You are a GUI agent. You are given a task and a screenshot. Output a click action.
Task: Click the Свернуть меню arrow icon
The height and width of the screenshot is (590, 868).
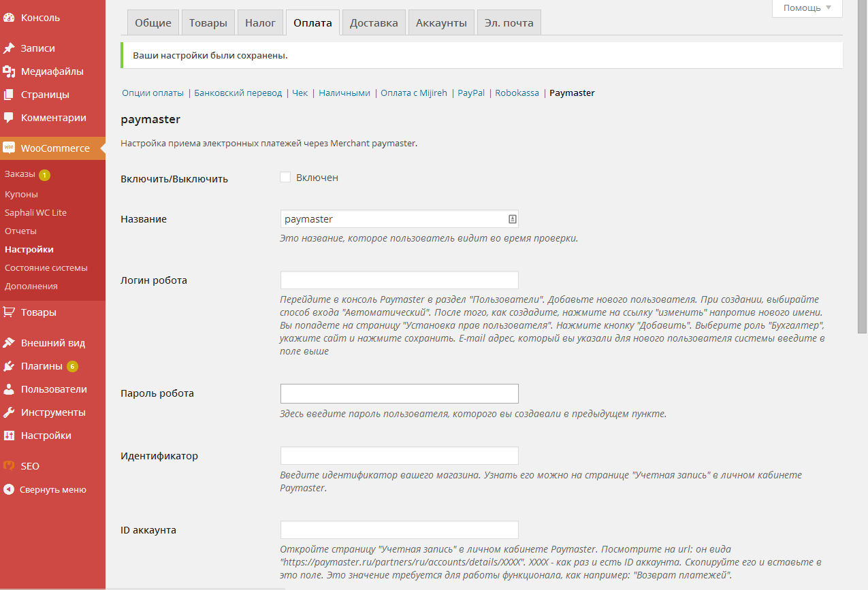(9, 489)
